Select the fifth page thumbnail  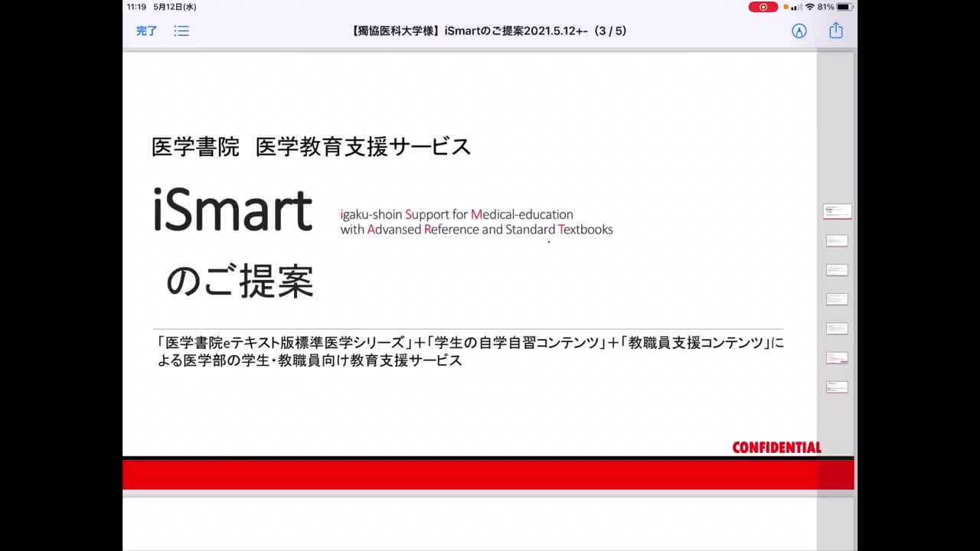point(837,328)
